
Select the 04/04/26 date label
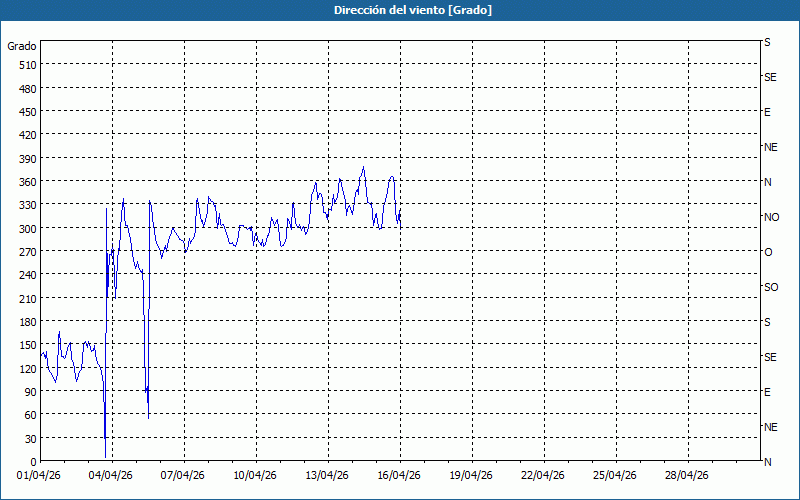click(112, 476)
